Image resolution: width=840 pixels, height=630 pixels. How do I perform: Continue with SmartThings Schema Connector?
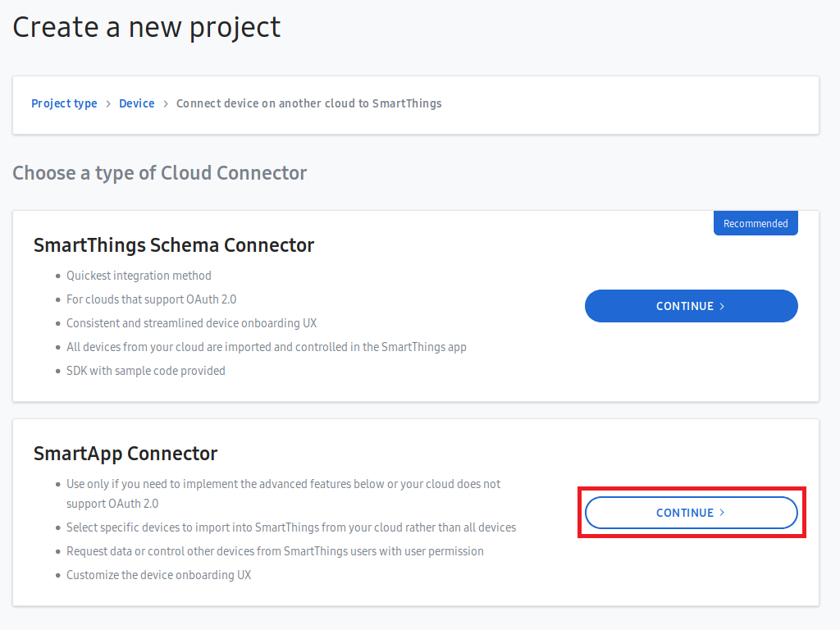click(x=691, y=306)
